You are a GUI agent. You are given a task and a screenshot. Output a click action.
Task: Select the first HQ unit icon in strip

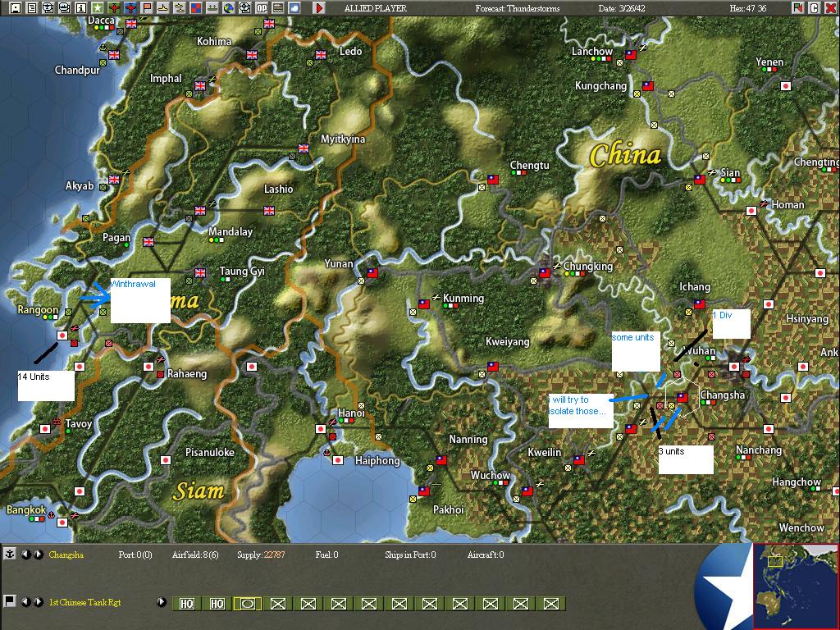point(186,604)
